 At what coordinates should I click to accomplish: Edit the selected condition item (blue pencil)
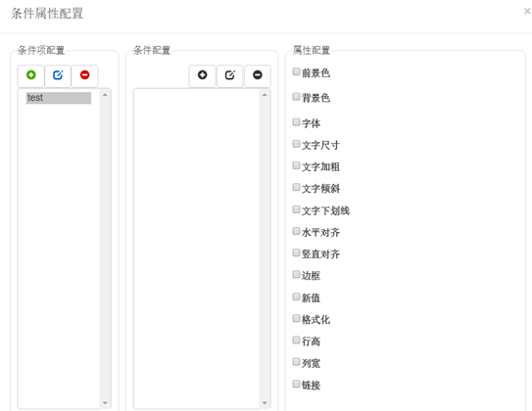pos(58,75)
